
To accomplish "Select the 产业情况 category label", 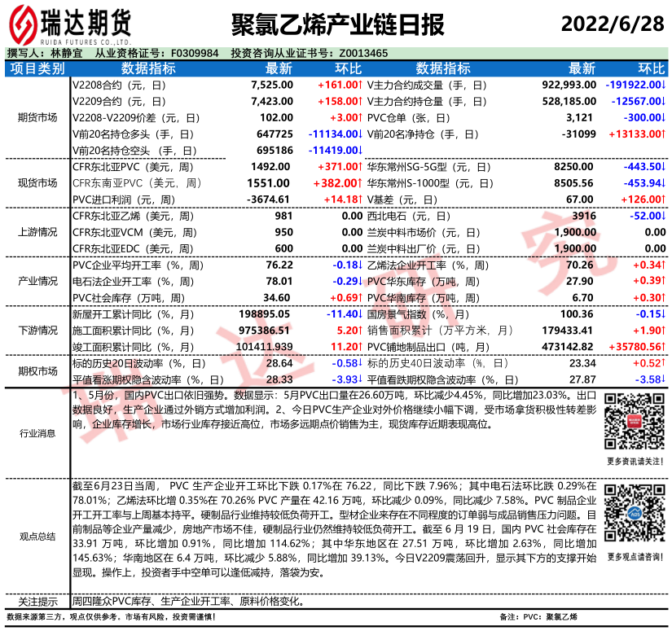I will coord(37,281).
